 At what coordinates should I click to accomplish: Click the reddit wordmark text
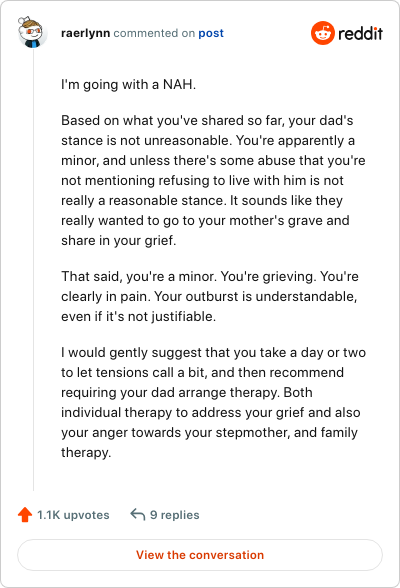(360, 33)
